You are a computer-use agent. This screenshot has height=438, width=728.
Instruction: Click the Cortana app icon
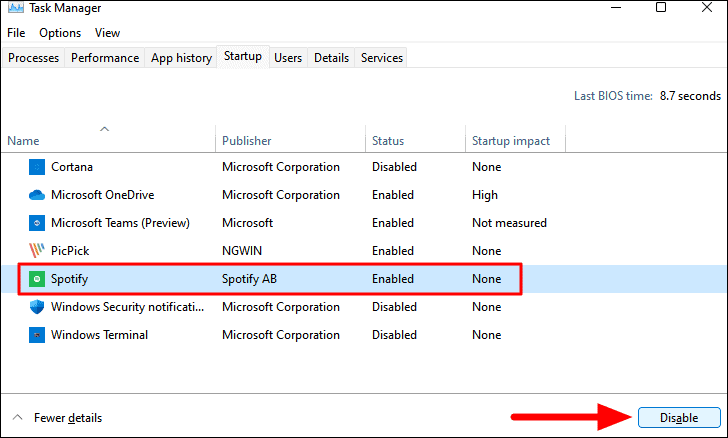tap(37, 167)
